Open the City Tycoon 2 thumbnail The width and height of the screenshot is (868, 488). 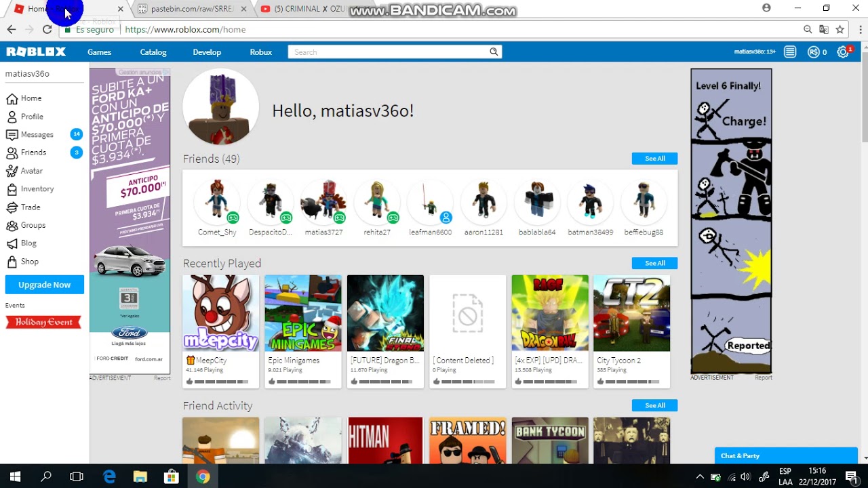[631, 313]
